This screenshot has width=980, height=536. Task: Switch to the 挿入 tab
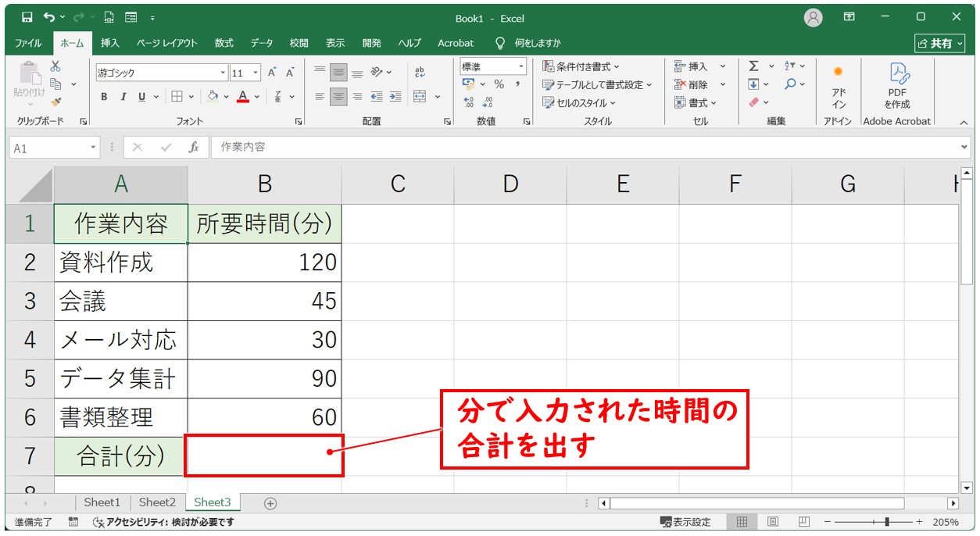(x=110, y=43)
